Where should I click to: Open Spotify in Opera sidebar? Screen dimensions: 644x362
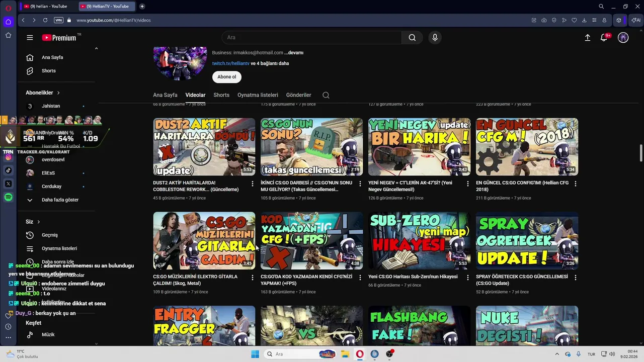click(8, 198)
